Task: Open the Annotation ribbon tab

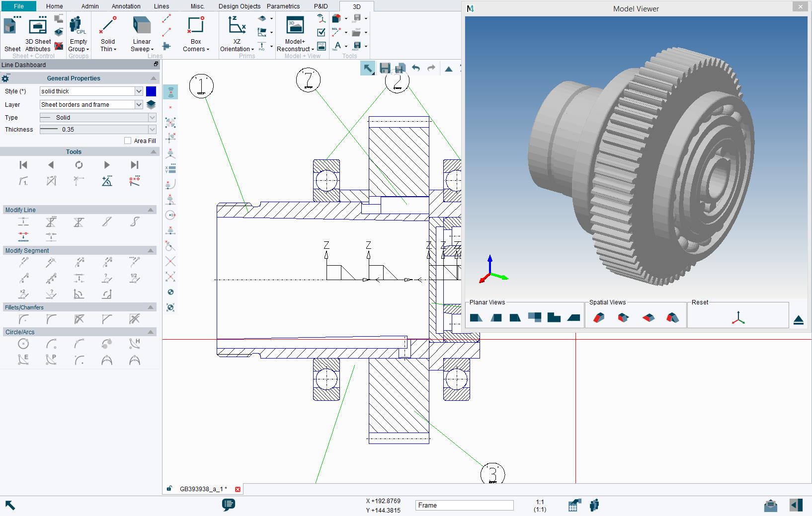Action: pyautogui.click(x=125, y=6)
